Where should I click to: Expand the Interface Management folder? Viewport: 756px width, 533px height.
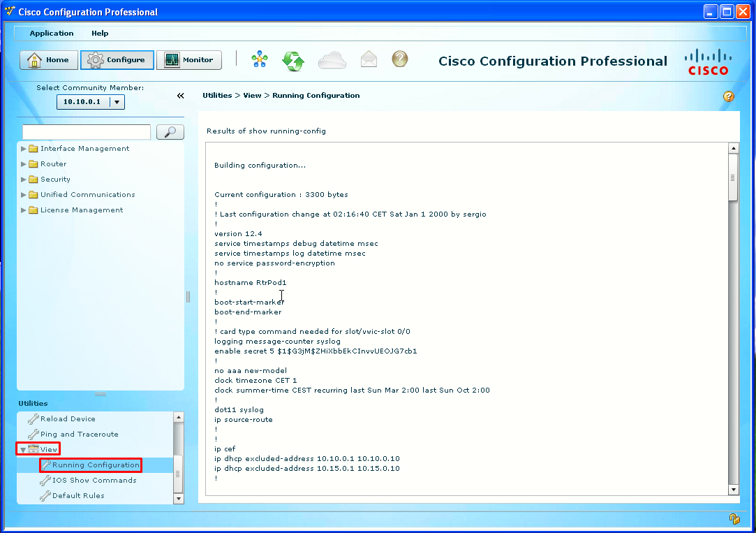pos(23,149)
